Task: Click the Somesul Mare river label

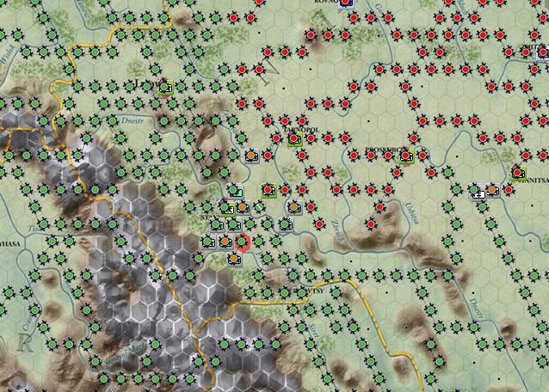Action: pos(126,354)
